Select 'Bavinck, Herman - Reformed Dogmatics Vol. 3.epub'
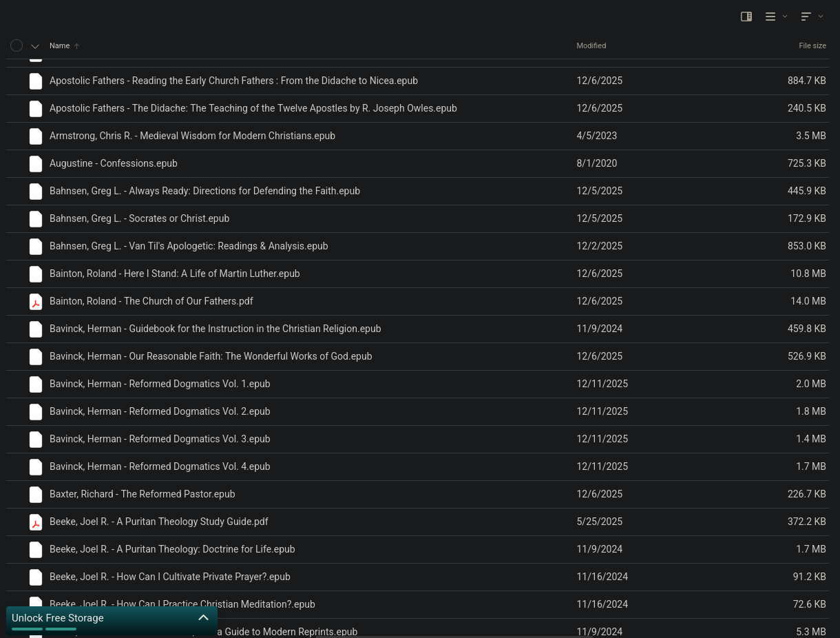The image size is (840, 638). [160, 439]
